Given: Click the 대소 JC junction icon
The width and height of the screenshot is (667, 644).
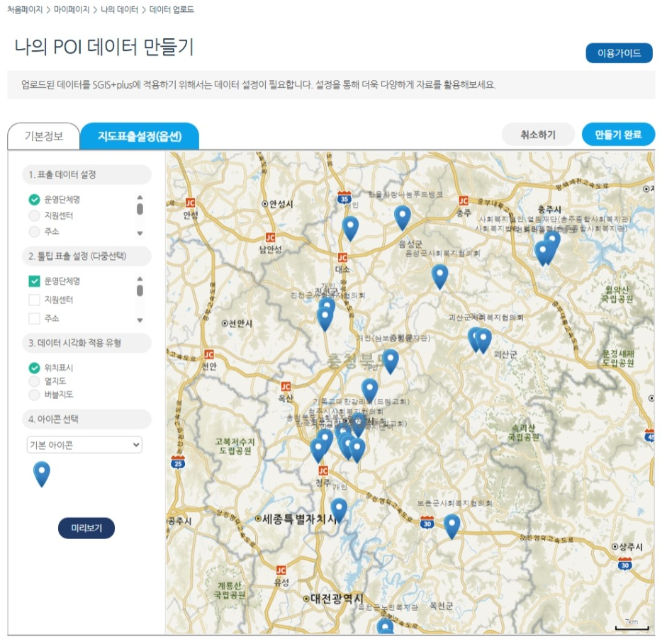Looking at the screenshot, I should (x=342, y=257).
